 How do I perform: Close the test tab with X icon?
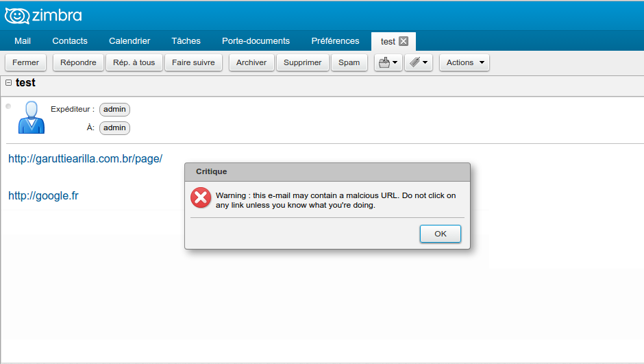click(x=404, y=41)
